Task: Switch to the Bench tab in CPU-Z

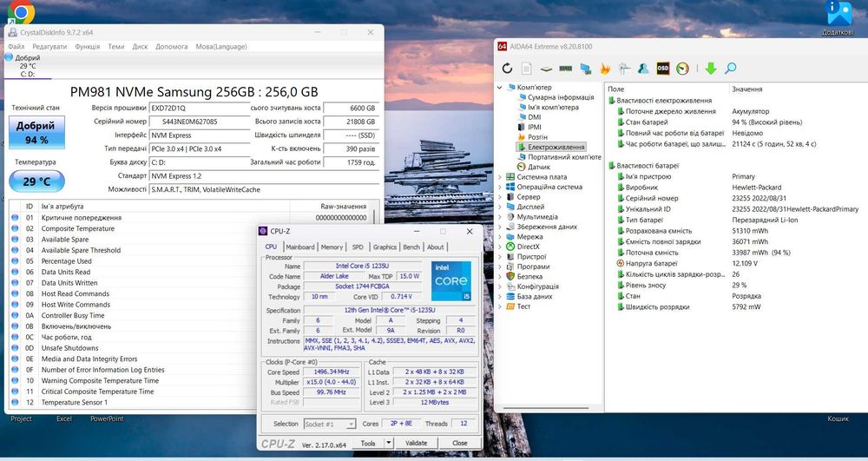Action: pos(411,247)
